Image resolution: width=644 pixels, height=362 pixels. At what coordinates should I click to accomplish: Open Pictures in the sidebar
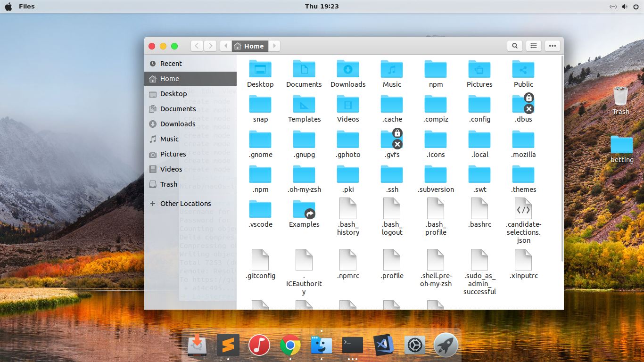pos(190,154)
